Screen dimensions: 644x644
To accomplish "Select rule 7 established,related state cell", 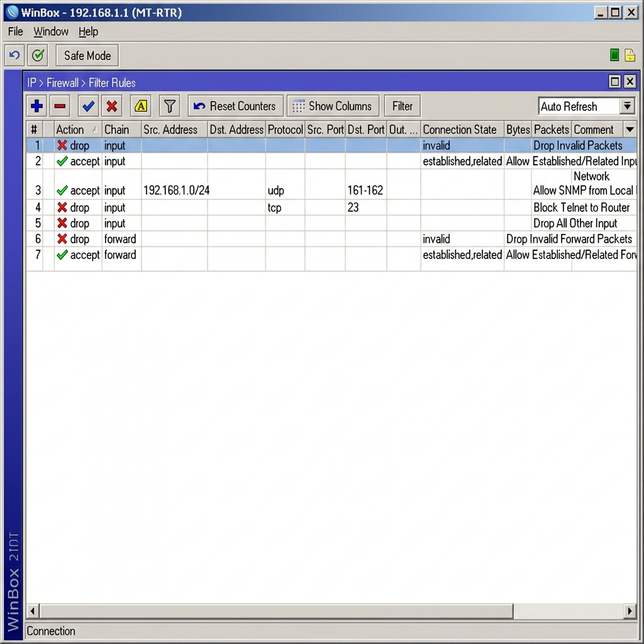I will (462, 255).
